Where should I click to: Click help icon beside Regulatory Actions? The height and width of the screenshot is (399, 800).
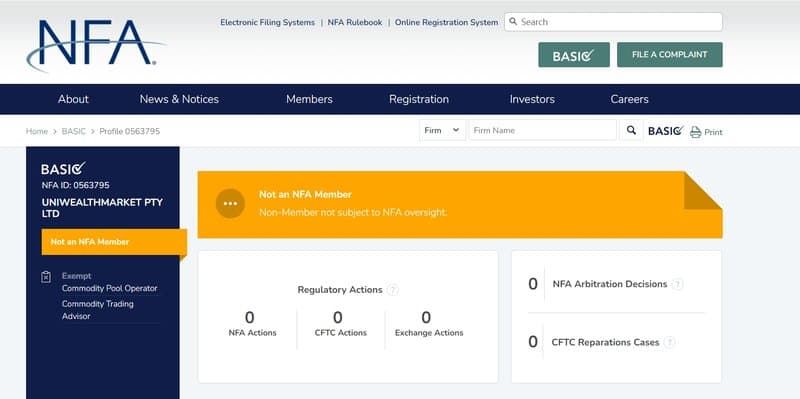coord(392,290)
